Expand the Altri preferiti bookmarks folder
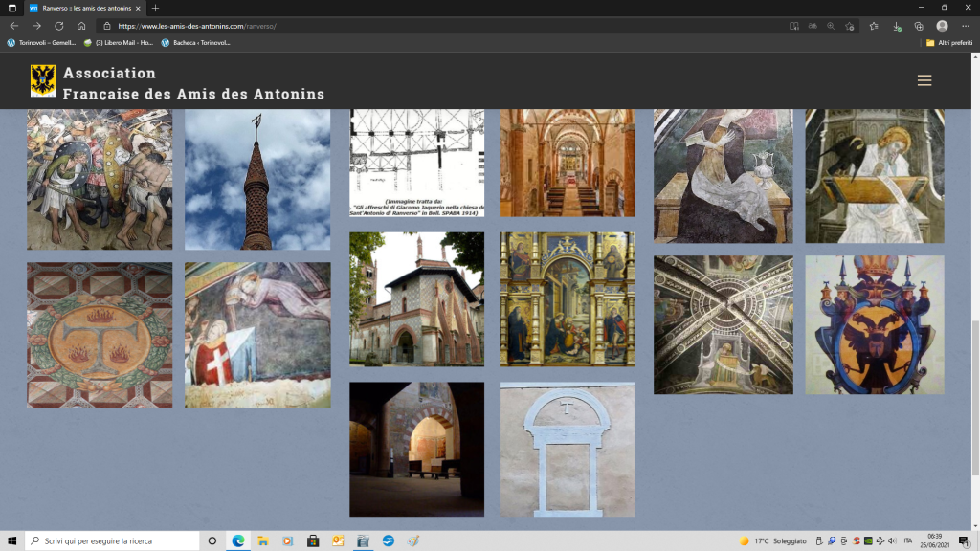Viewport: 980px width, 551px height. (x=949, y=43)
